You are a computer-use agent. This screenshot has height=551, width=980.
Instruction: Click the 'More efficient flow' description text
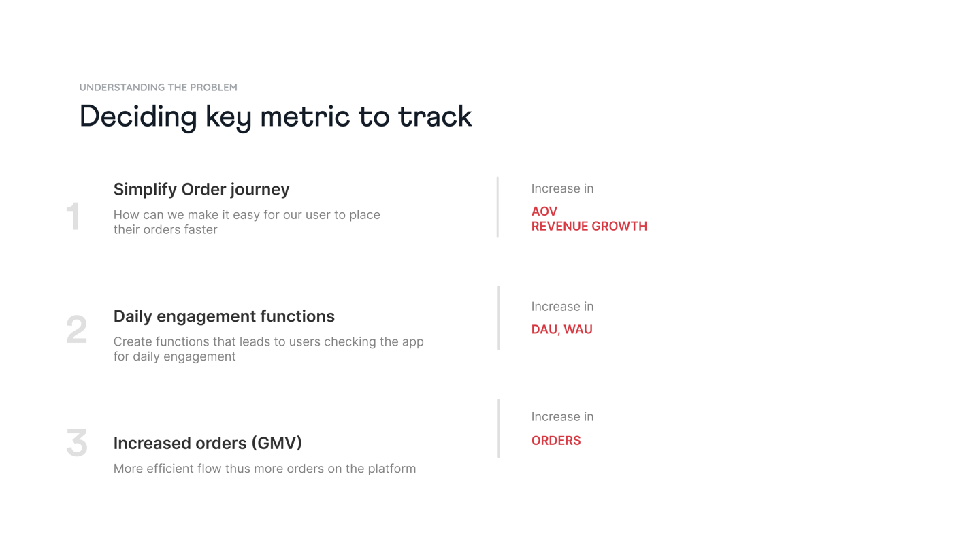click(265, 469)
